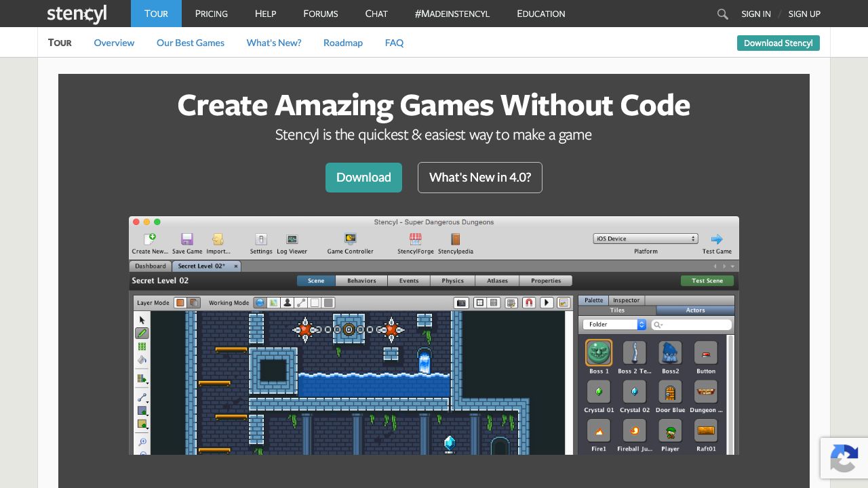Viewport: 868px width, 488px height.
Task: Select the paint bucket fill tool
Action: click(142, 360)
